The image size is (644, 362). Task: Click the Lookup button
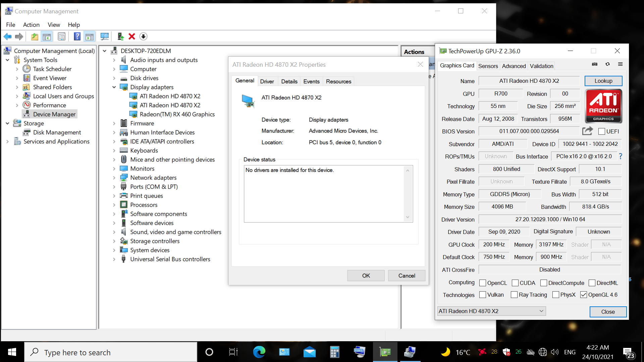tap(603, 81)
